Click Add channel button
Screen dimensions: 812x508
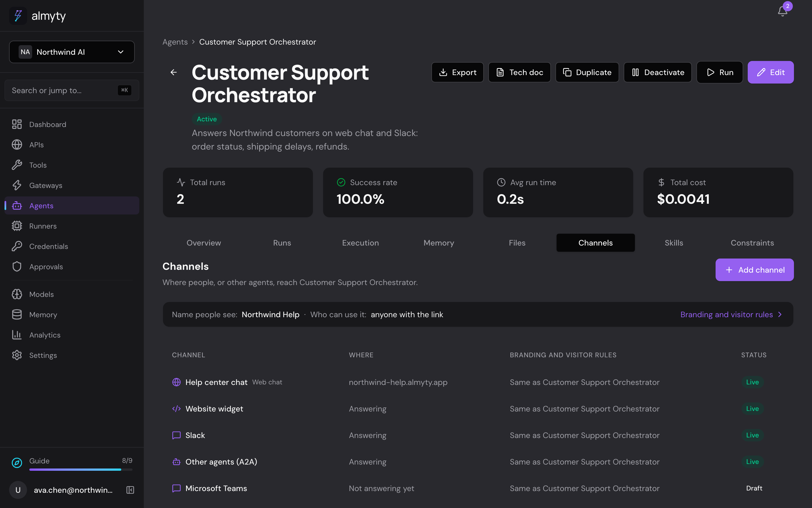click(754, 270)
